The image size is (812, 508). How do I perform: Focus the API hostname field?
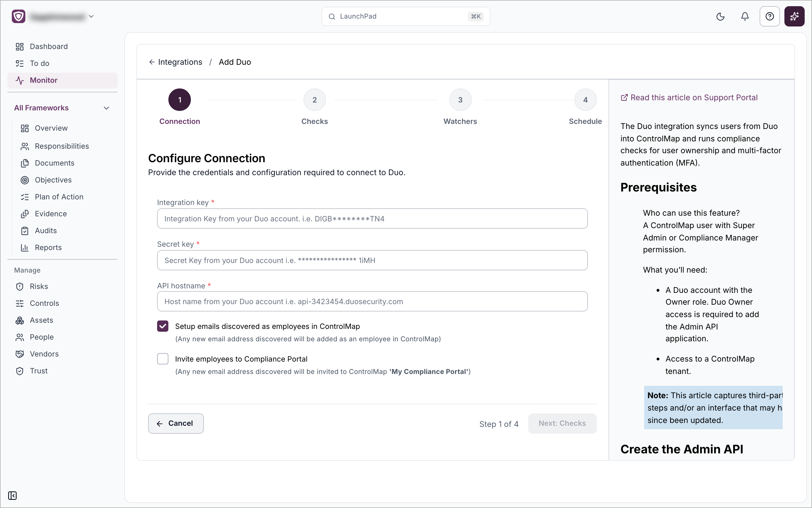point(372,301)
